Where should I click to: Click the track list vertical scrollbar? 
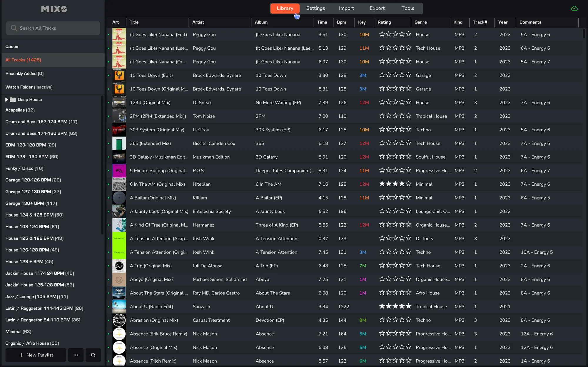coord(584,33)
